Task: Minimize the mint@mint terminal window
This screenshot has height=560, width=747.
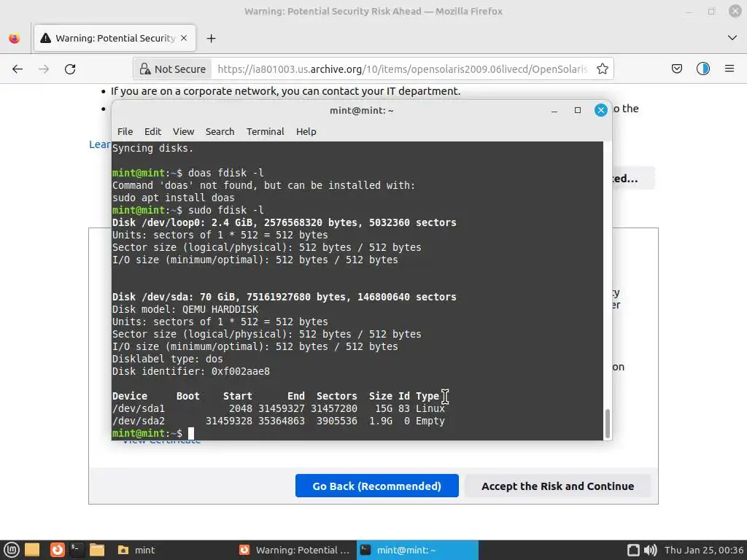Action: pos(554,111)
